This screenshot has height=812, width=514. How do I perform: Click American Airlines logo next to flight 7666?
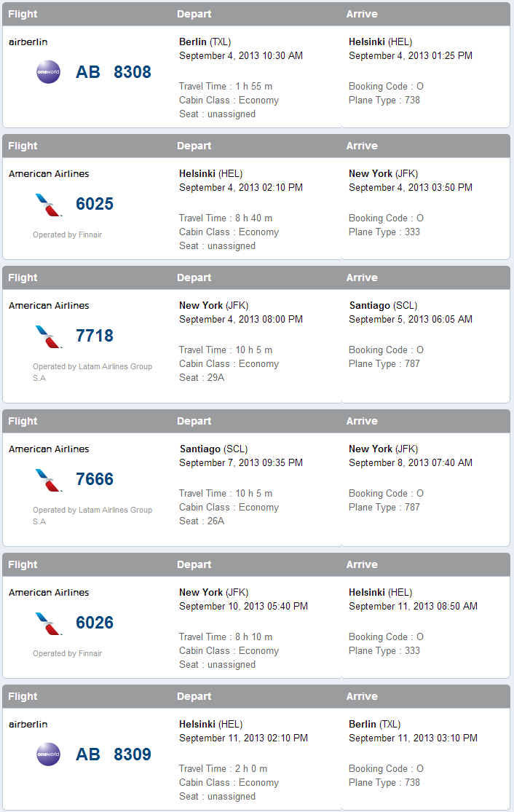point(49,480)
